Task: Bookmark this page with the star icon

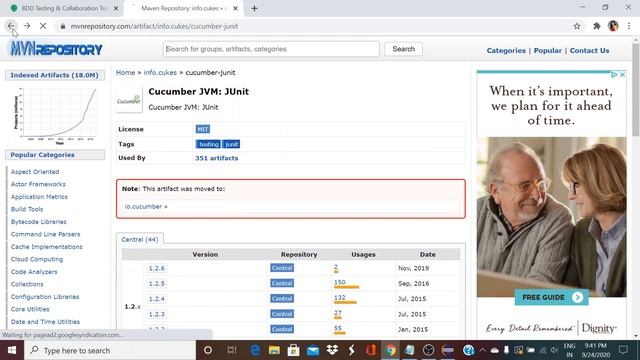Action: tap(577, 26)
